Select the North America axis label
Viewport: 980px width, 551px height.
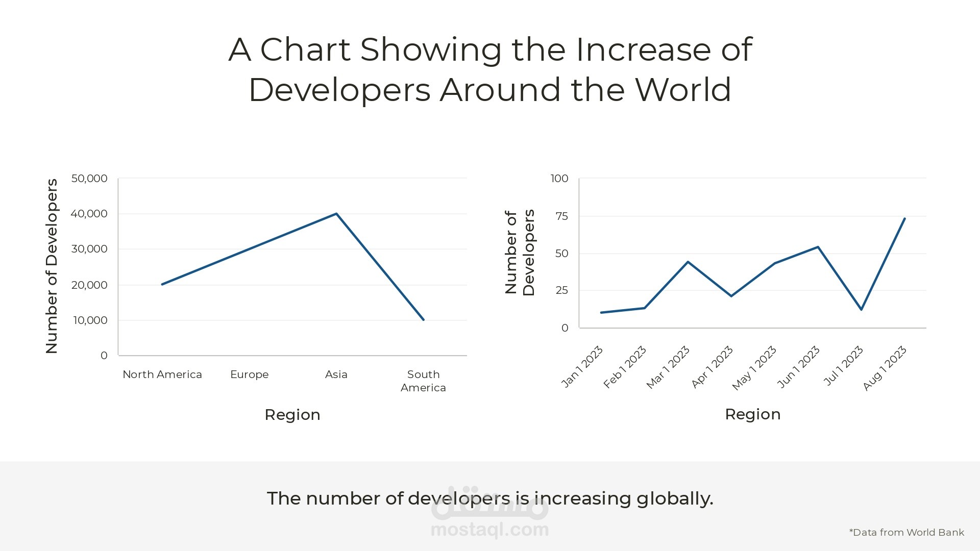pos(162,374)
